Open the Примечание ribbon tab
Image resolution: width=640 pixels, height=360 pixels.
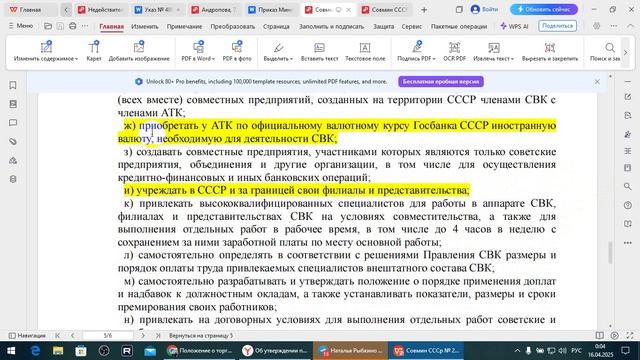pos(184,27)
